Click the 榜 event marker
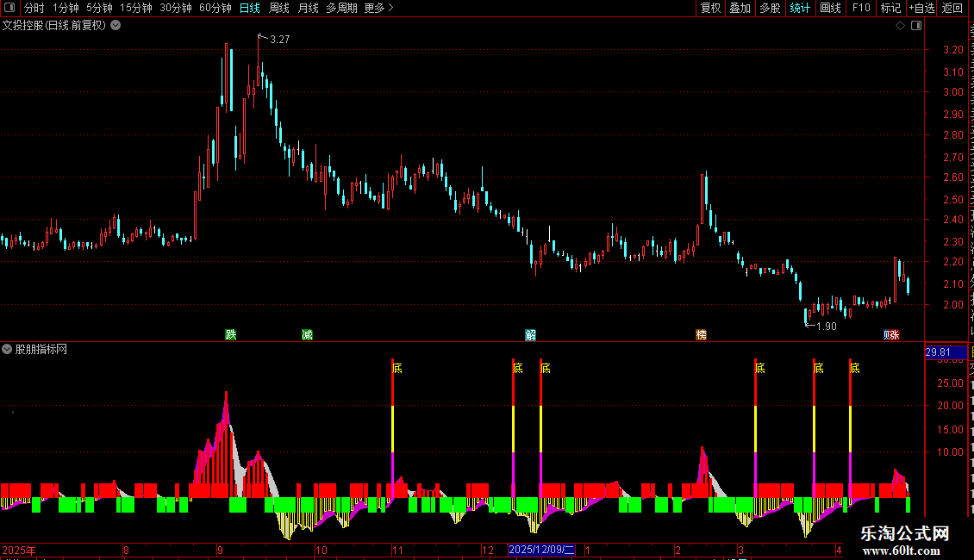The height and width of the screenshot is (560, 974). [x=702, y=334]
